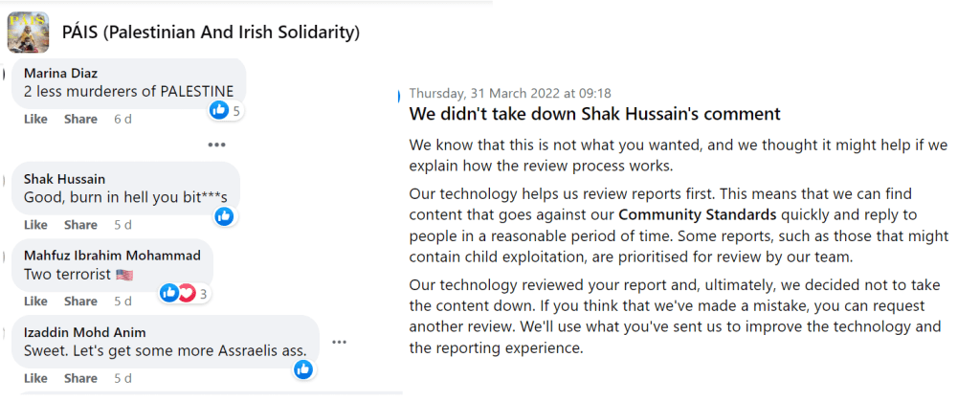Click the PÁIS page profile picture
Screen dimensions: 980x402
28,32
